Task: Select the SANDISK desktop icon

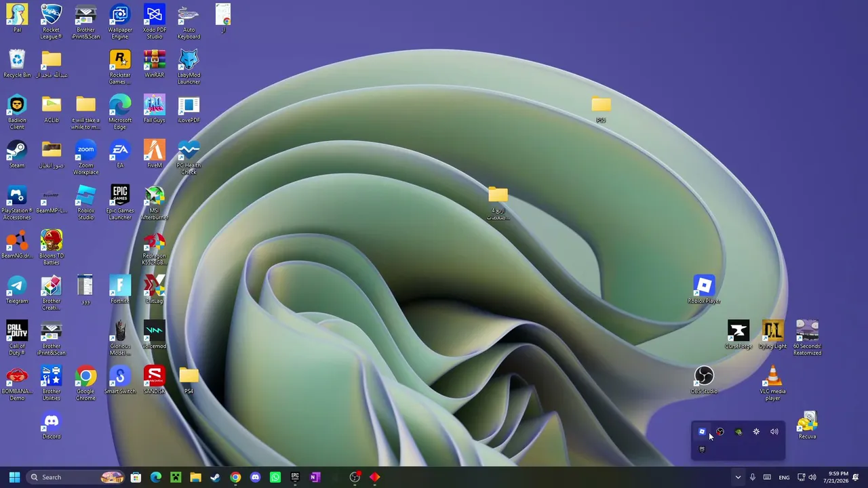Action: tap(154, 380)
